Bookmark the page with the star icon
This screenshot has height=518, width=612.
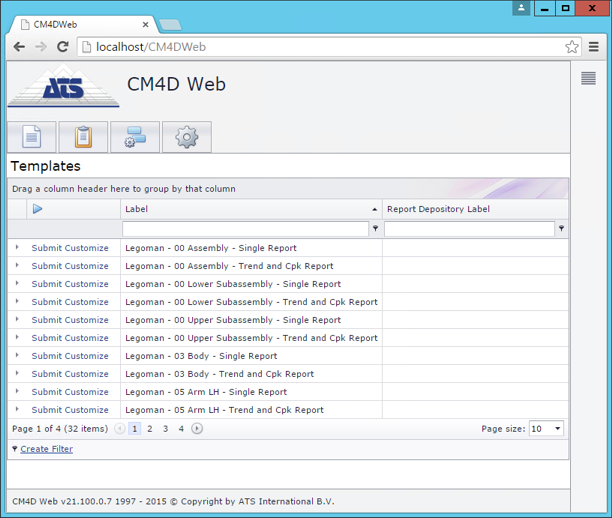click(572, 47)
